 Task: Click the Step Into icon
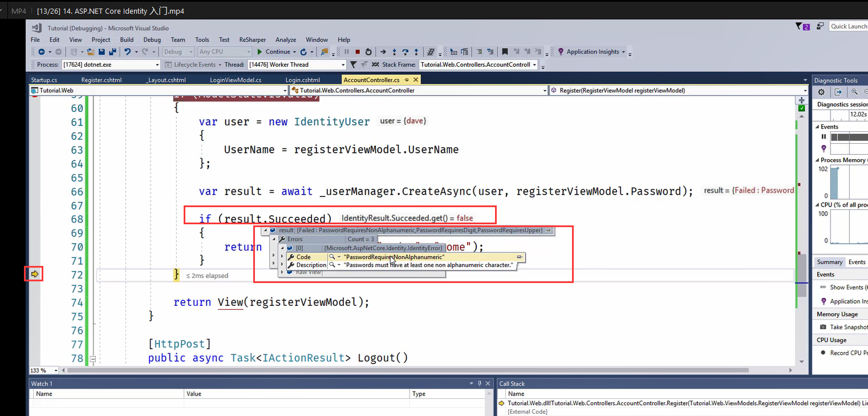[395, 51]
